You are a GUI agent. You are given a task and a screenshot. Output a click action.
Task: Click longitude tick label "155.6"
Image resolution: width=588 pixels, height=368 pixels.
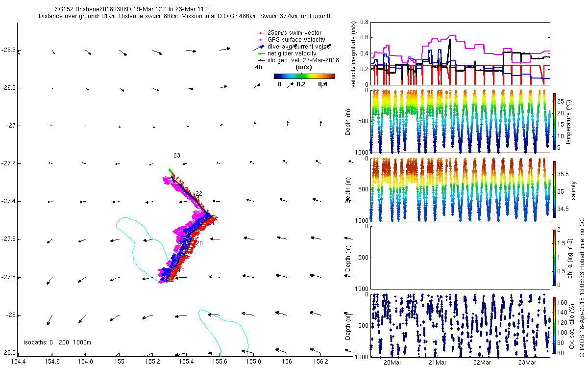220,362
